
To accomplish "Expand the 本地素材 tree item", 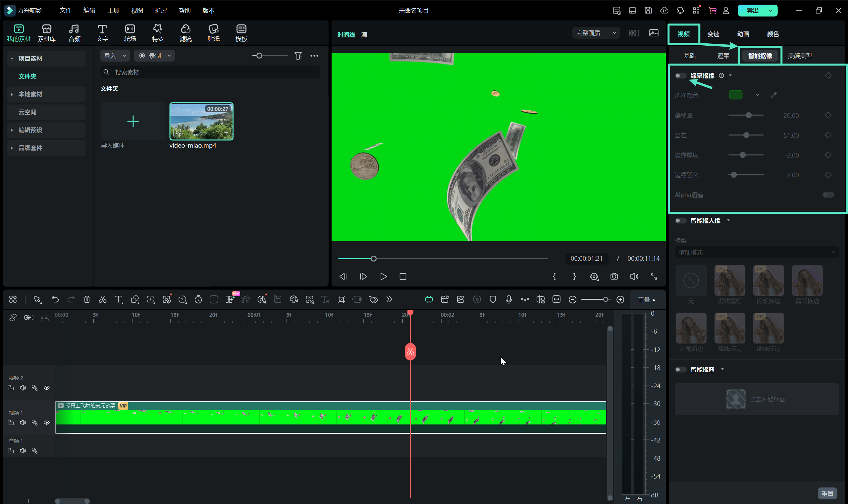I will 12,94.
